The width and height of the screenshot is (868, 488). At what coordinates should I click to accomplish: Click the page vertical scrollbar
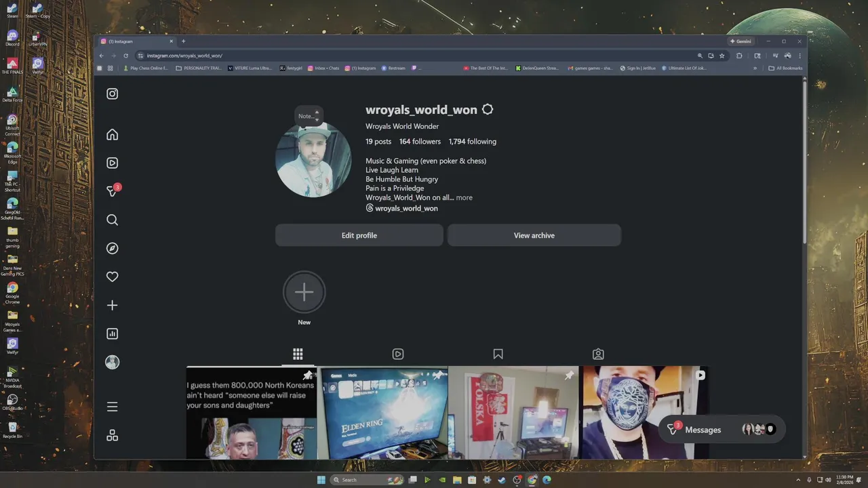click(805, 161)
